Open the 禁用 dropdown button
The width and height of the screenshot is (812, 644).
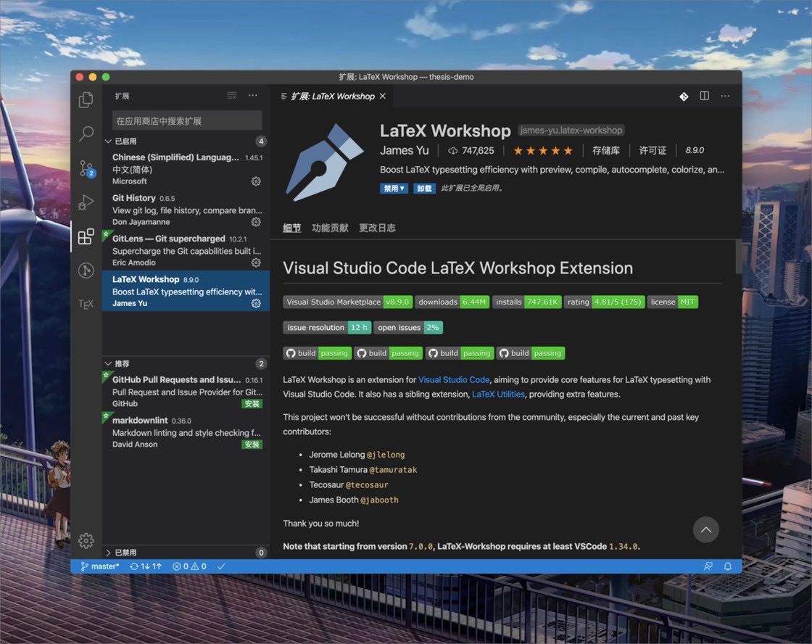coord(394,188)
